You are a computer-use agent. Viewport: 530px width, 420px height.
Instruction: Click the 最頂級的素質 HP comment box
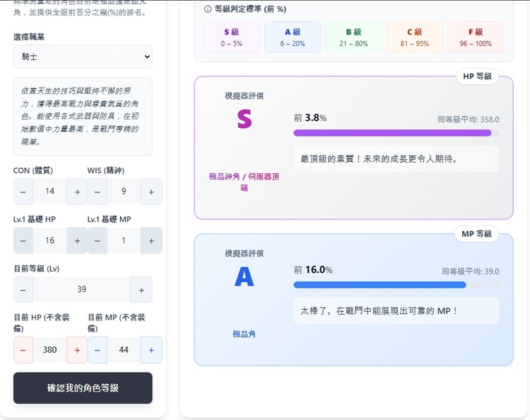pos(396,159)
